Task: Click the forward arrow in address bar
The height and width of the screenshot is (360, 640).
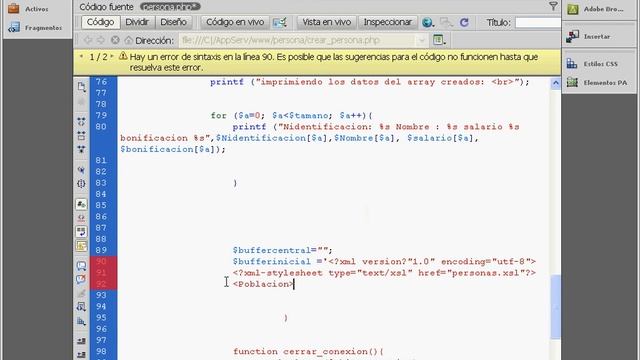Action: click(x=101, y=40)
